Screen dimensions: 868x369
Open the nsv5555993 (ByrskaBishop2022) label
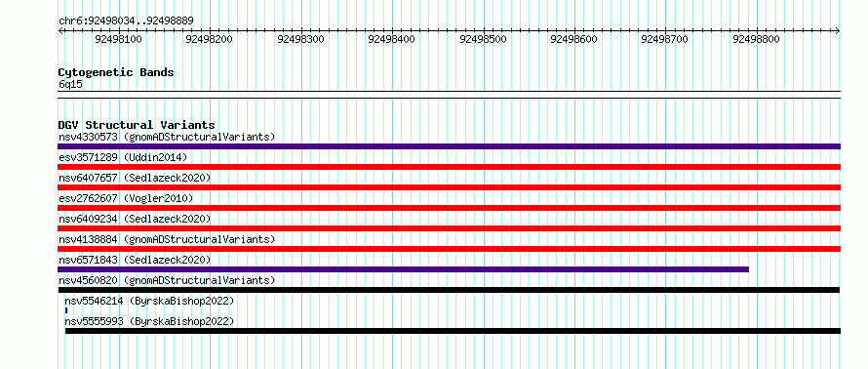tap(149, 321)
